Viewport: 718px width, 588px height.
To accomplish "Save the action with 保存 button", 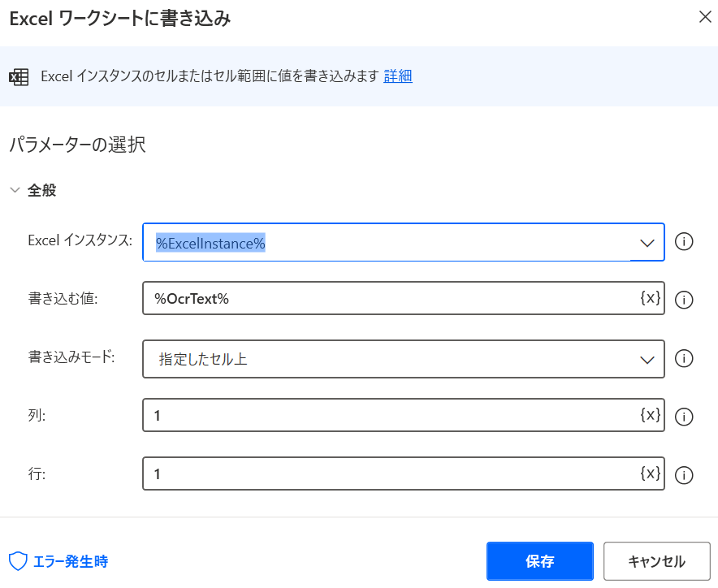I will (x=539, y=560).
